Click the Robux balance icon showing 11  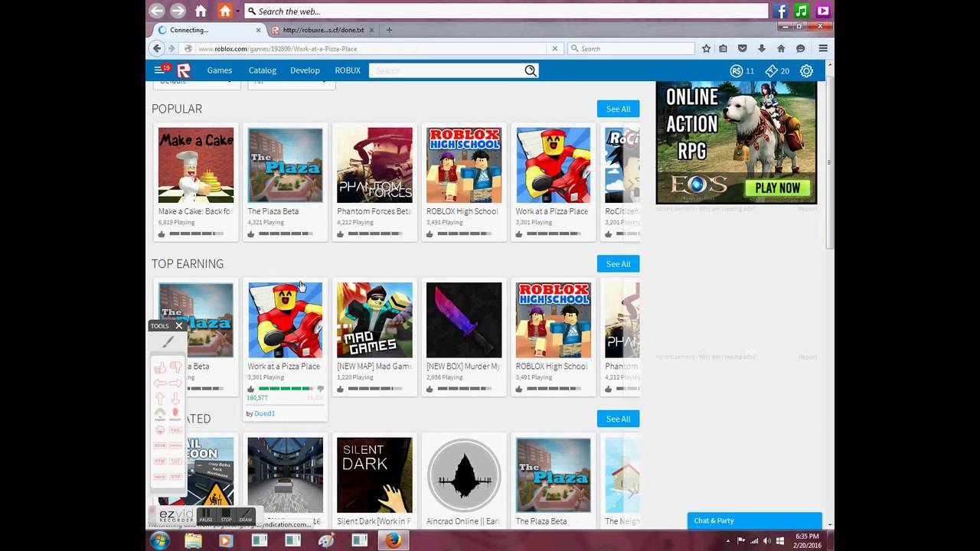737,70
